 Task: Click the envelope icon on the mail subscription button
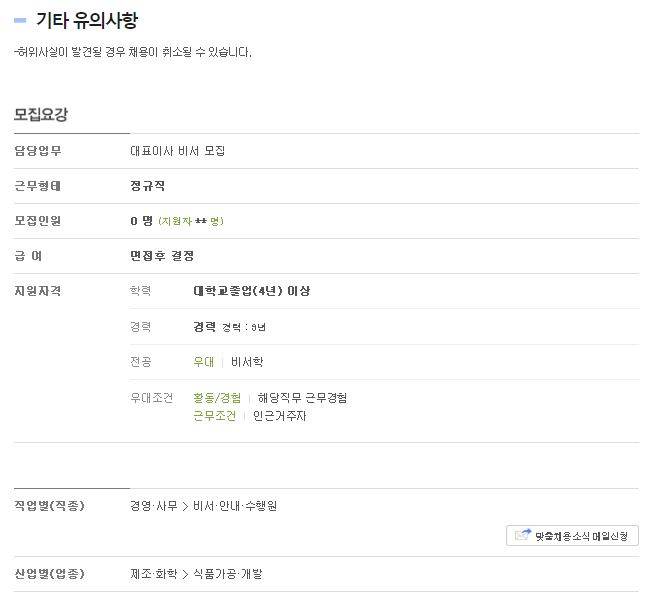[522, 535]
